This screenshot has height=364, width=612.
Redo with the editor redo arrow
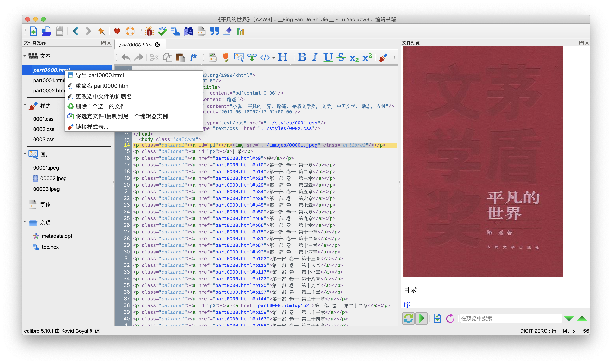139,58
